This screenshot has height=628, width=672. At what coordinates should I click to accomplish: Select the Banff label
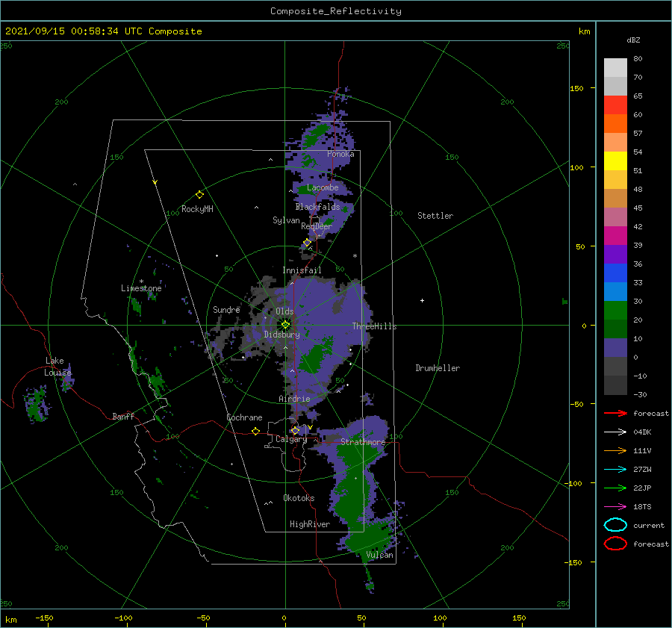[x=123, y=416]
